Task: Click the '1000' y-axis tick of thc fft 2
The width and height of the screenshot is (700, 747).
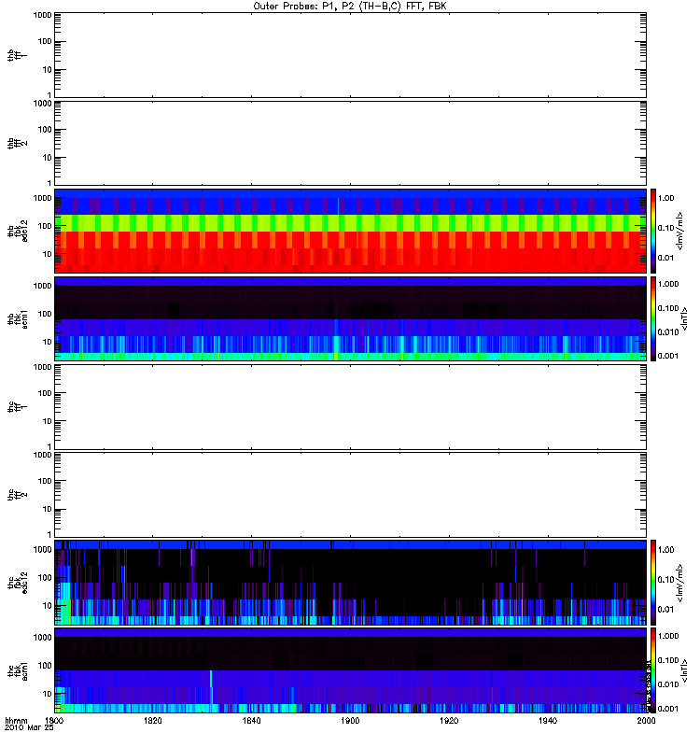Action: [42, 455]
